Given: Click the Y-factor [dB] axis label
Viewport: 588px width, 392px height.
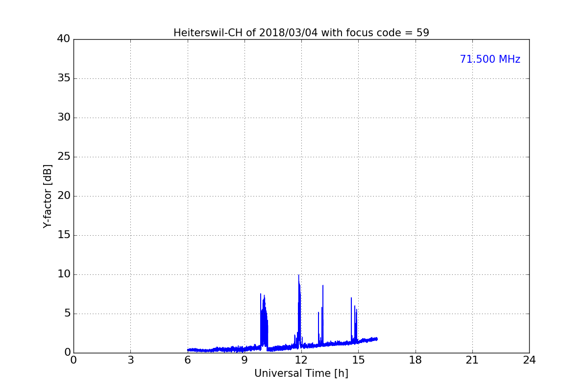Looking at the screenshot, I should coord(48,196).
